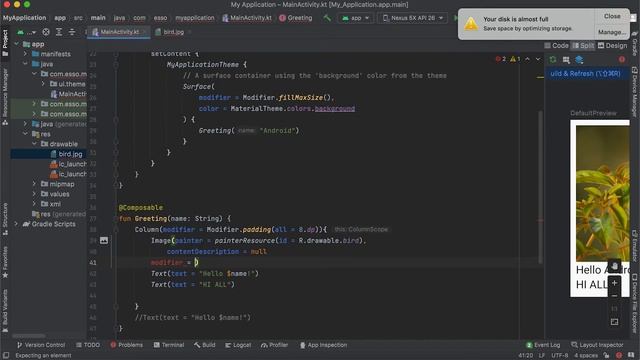
Task: Switch editor to Code view mode
Action: tap(556, 46)
